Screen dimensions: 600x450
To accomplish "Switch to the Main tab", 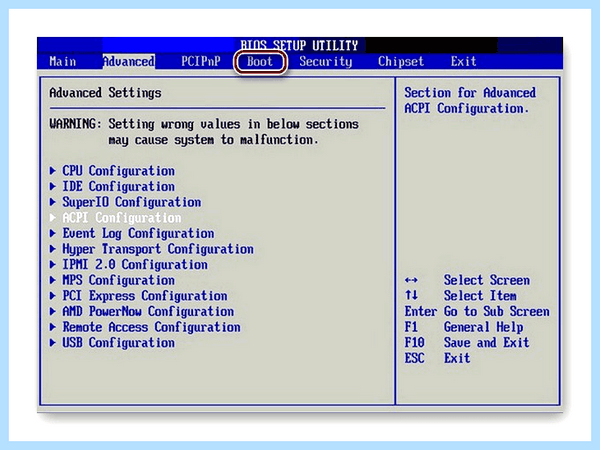I will pos(63,62).
